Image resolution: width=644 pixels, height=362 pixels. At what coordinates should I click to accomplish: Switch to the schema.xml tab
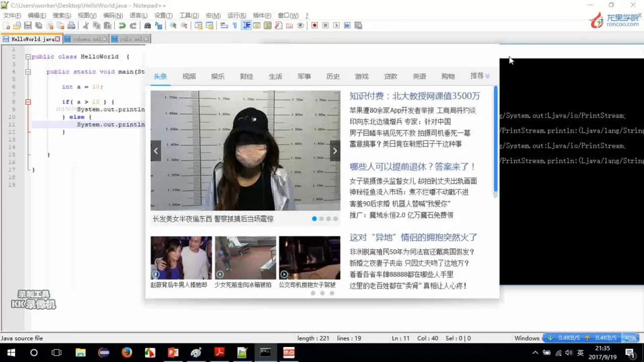pos(86,39)
